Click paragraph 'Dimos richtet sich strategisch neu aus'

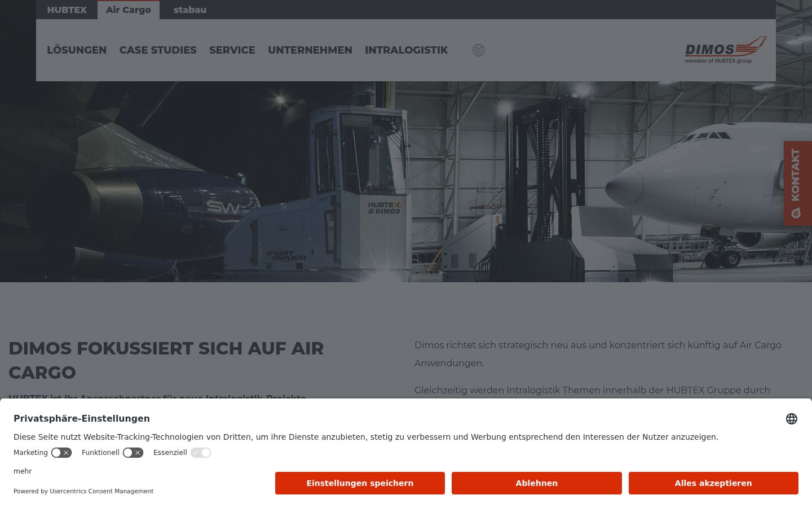click(598, 354)
